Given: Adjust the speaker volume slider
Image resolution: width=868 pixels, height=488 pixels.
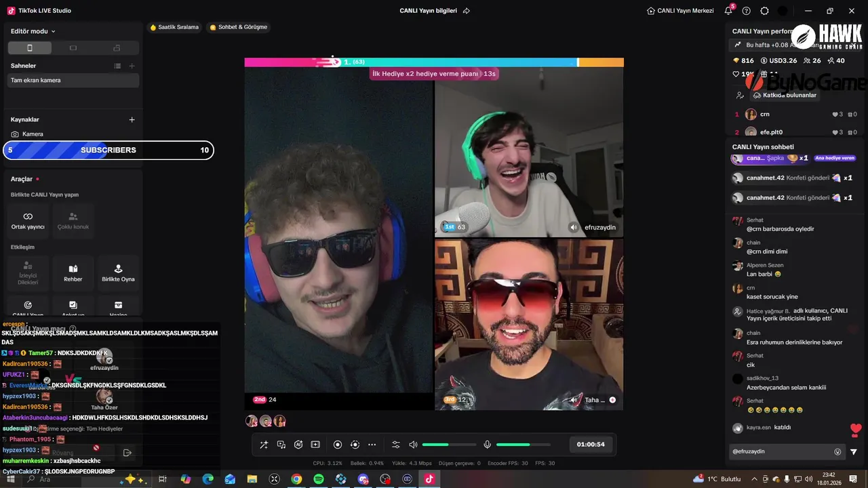Looking at the screenshot, I should point(448,445).
